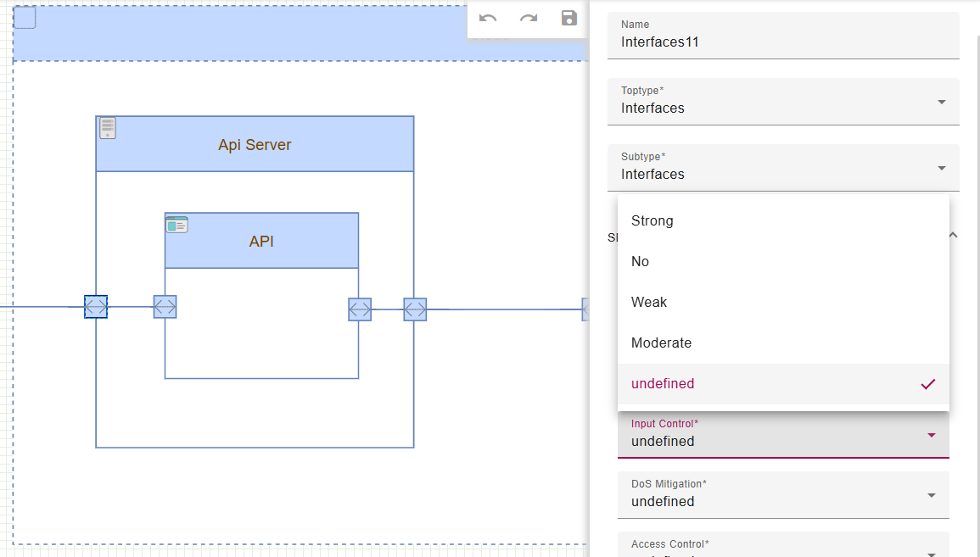Click the connector port at the far right edge
The image size is (980, 557).
(x=585, y=310)
